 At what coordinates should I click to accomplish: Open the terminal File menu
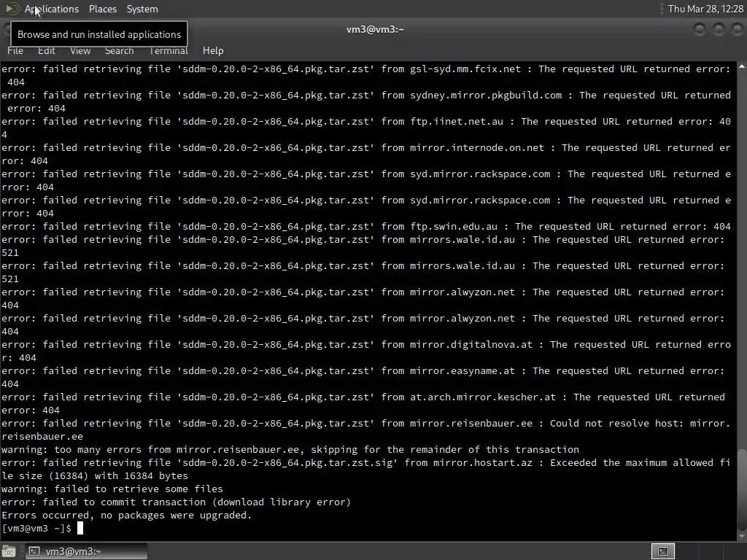coord(15,50)
